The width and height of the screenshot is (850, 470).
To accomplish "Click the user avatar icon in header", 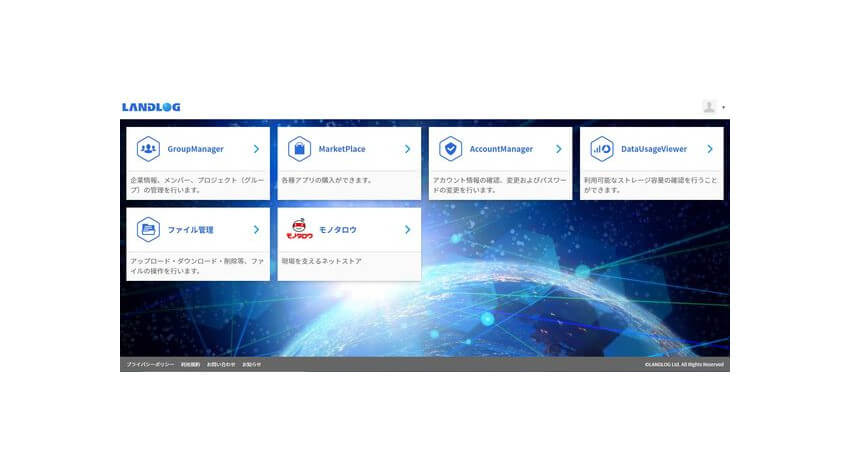I will coord(709,107).
